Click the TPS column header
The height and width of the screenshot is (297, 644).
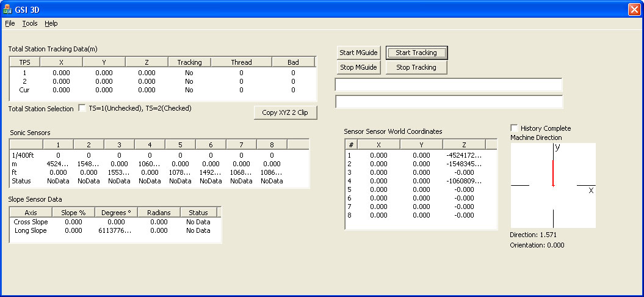point(24,62)
